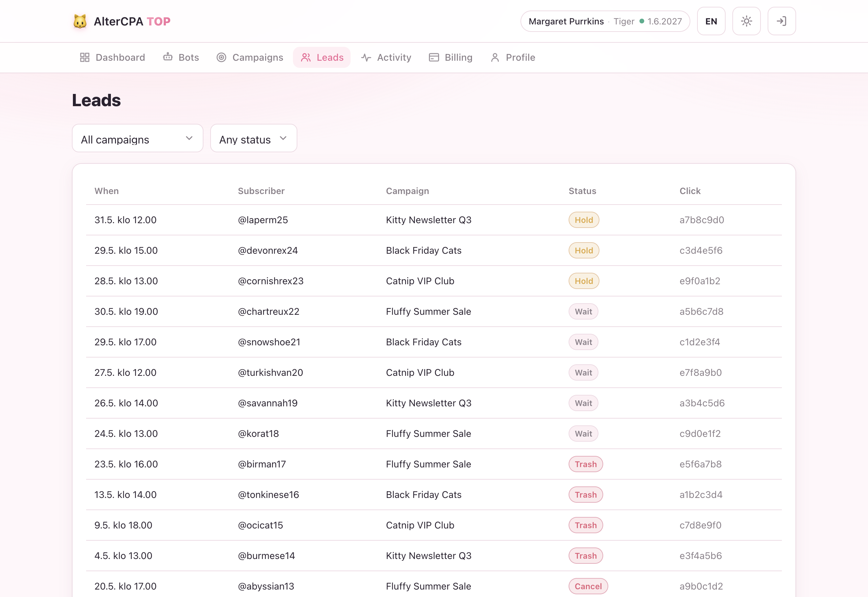Click the Hold badge for @laperm25

click(x=584, y=220)
